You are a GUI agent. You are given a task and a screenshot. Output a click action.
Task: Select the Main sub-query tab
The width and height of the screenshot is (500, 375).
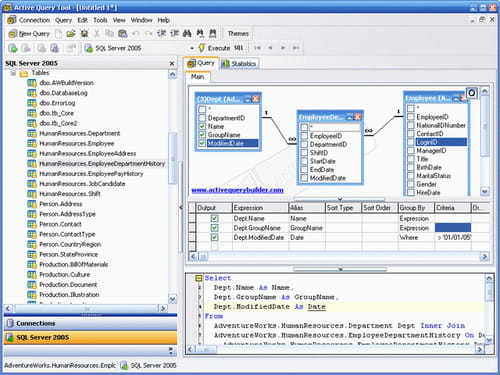coord(198,77)
